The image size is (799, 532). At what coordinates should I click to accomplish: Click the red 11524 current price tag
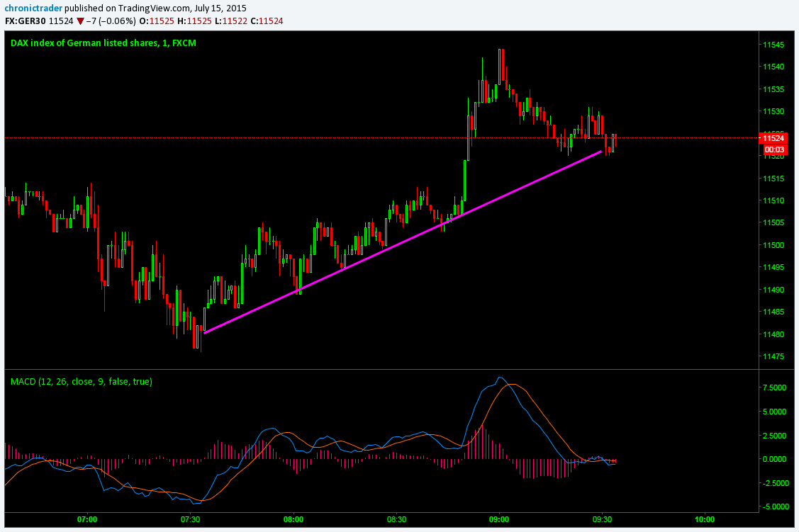coord(772,138)
